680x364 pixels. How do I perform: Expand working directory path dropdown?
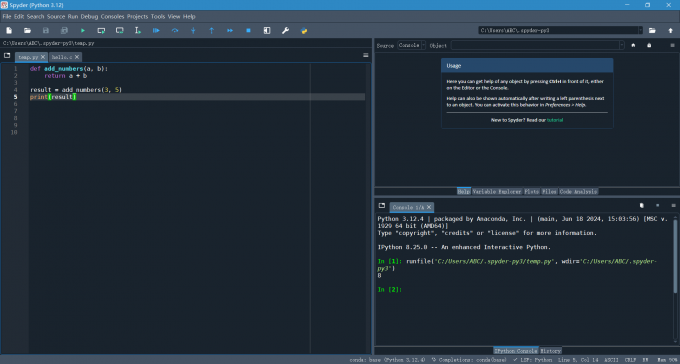pyautogui.click(x=640, y=30)
